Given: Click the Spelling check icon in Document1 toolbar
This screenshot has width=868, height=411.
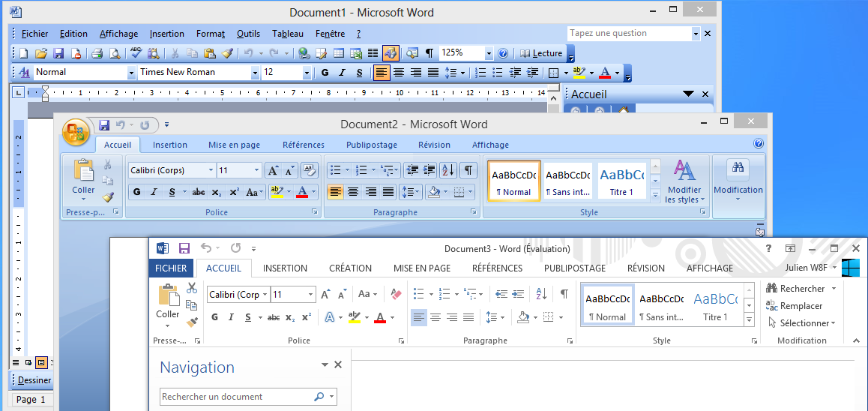Looking at the screenshot, I should 136,53.
